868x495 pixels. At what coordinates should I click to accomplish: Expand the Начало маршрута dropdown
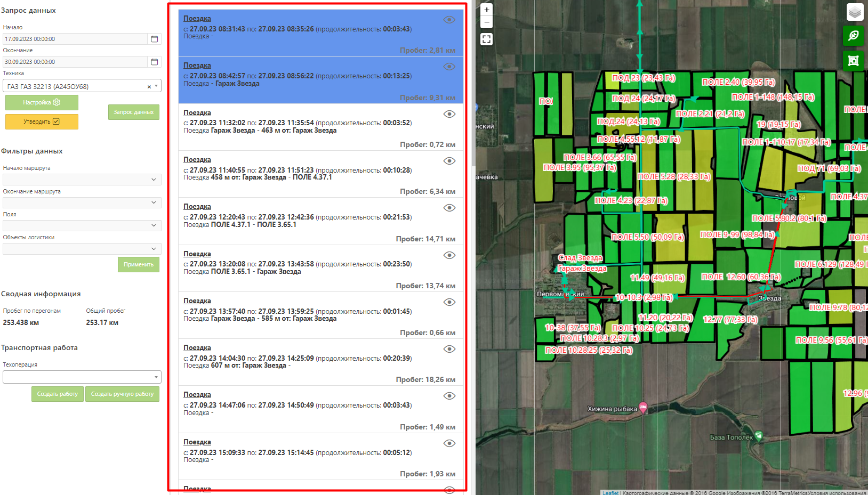click(82, 180)
